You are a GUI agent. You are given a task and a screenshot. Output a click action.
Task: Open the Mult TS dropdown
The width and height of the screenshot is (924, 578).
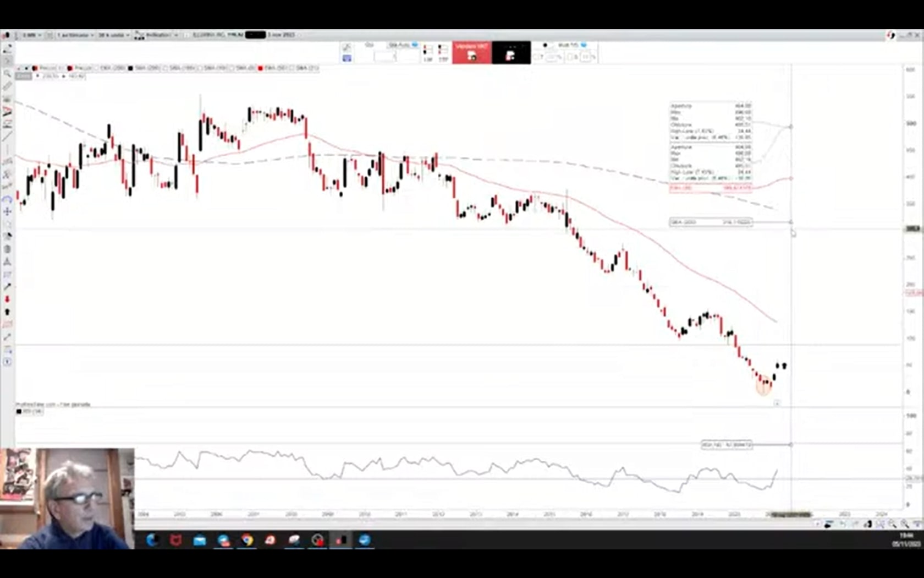[573, 45]
